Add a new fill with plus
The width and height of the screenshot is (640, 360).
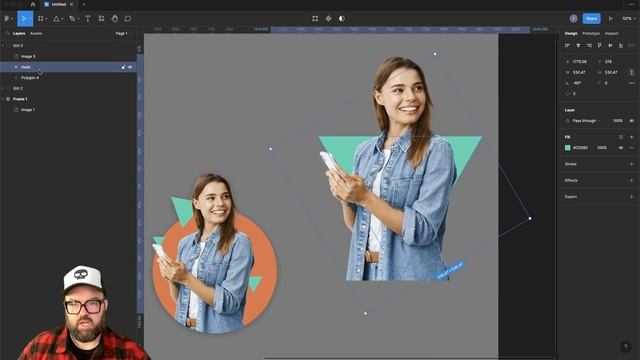631,137
